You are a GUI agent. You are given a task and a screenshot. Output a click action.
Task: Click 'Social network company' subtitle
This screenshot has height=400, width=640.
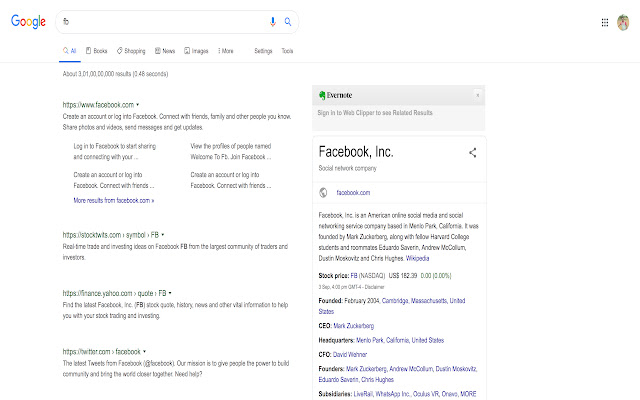pyautogui.click(x=347, y=168)
